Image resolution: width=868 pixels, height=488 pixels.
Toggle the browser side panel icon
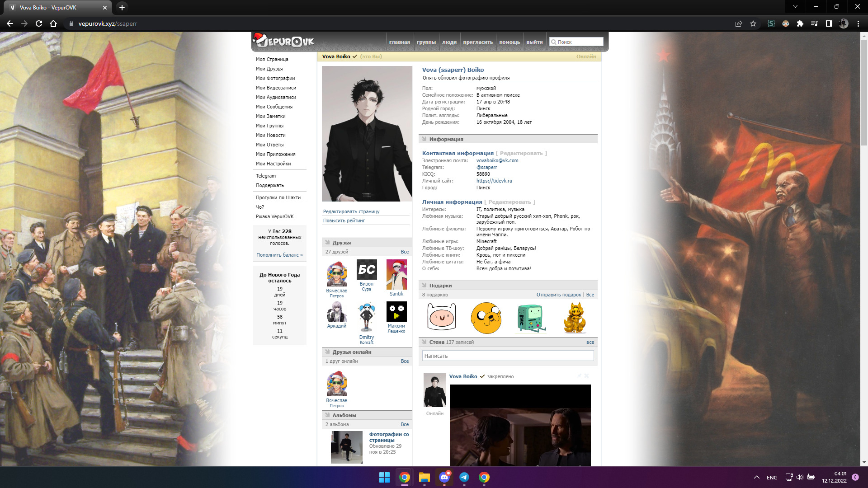point(829,23)
